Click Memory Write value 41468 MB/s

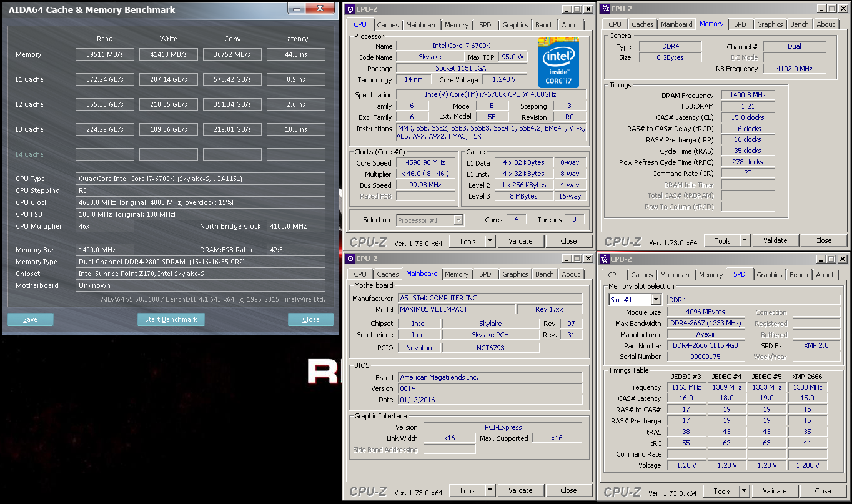[169, 54]
